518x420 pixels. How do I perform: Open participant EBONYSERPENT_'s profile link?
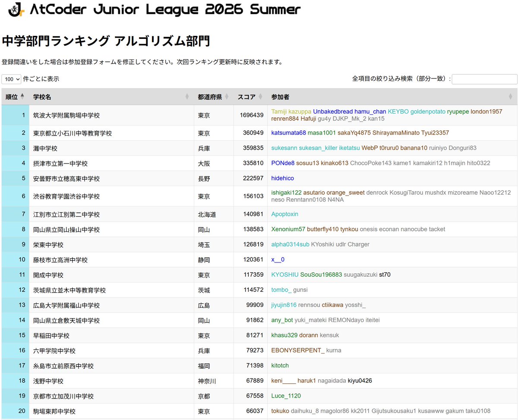(297, 351)
